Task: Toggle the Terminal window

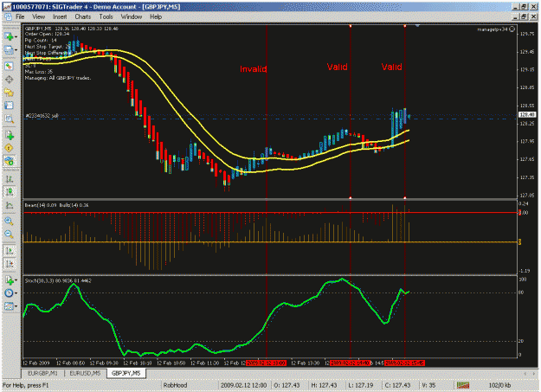Action: coord(9,106)
